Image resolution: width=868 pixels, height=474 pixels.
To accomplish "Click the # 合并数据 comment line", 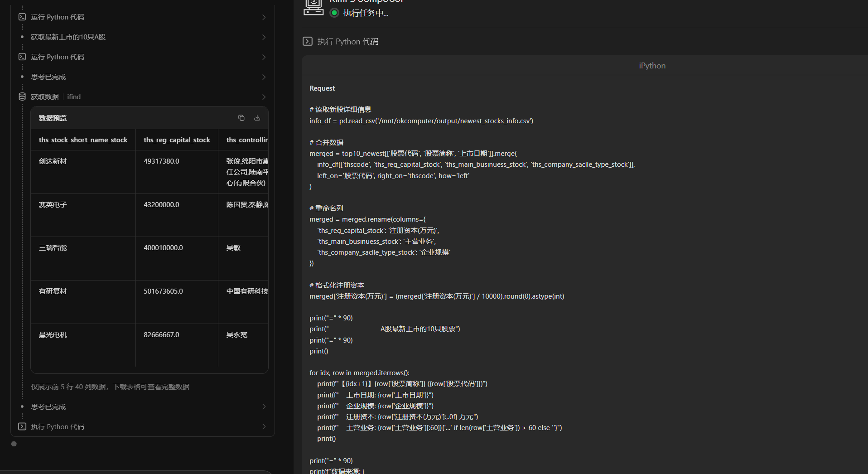I will (326, 142).
